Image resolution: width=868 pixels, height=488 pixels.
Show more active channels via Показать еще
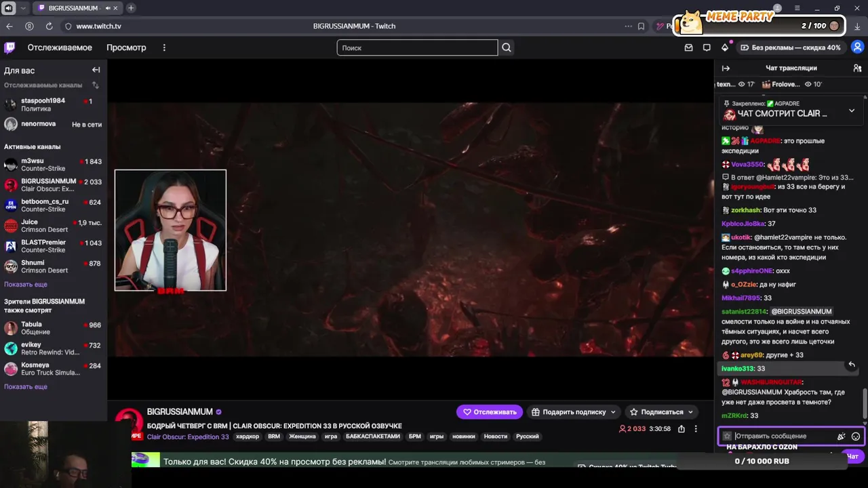(26, 285)
